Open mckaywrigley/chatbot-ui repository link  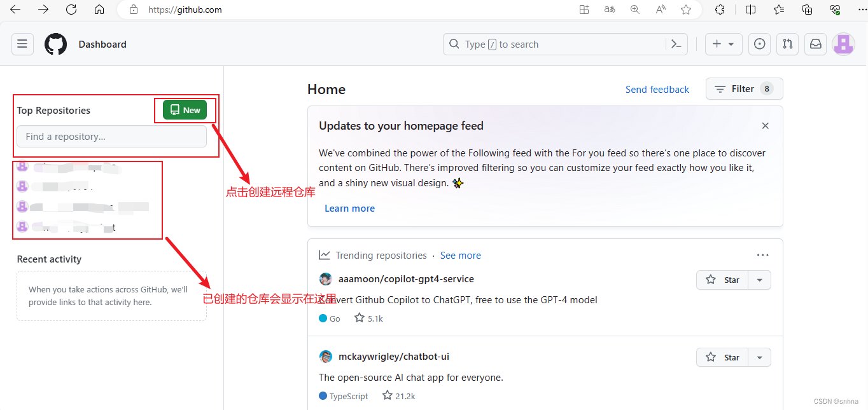(394, 357)
